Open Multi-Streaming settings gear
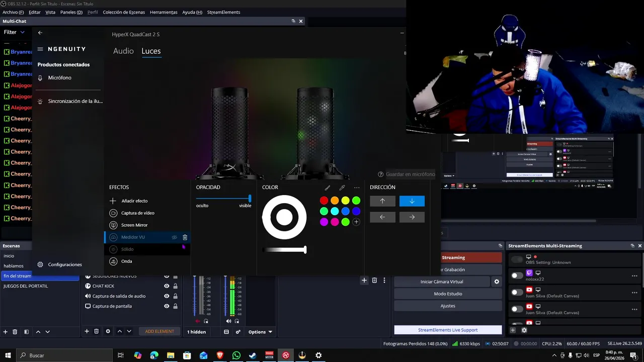The height and width of the screenshot is (362, 644). [x=524, y=330]
